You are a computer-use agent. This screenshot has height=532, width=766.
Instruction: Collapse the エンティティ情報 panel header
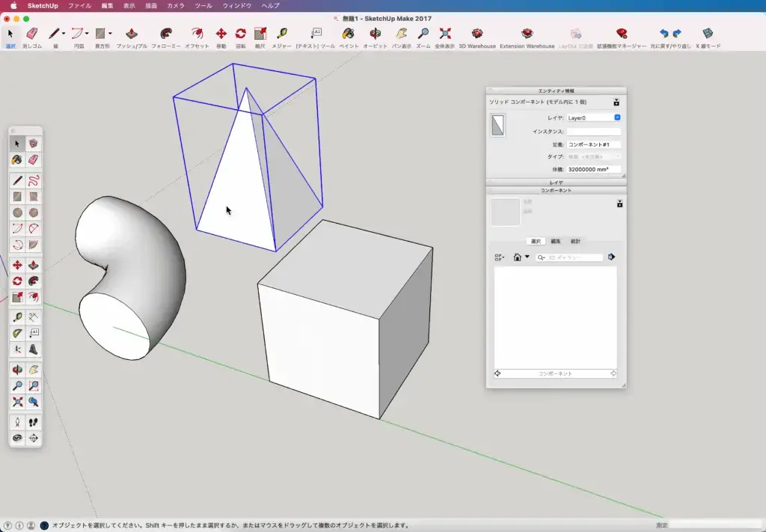click(x=556, y=91)
